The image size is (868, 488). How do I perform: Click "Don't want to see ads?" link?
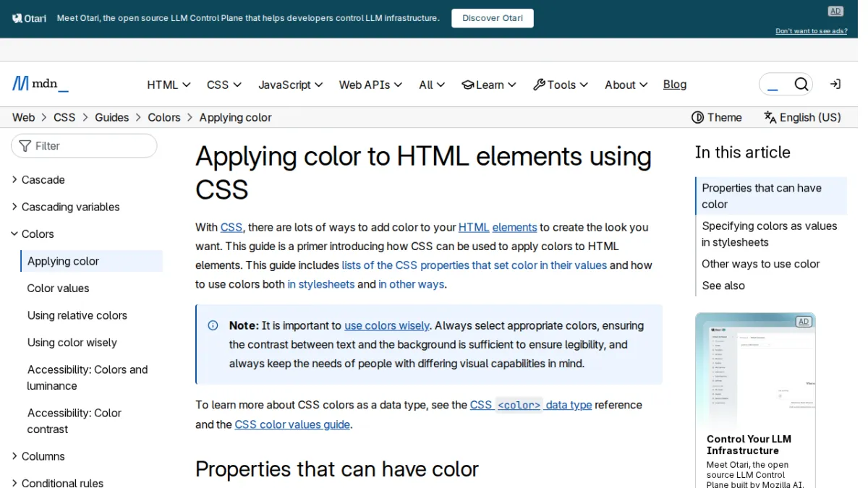point(812,31)
